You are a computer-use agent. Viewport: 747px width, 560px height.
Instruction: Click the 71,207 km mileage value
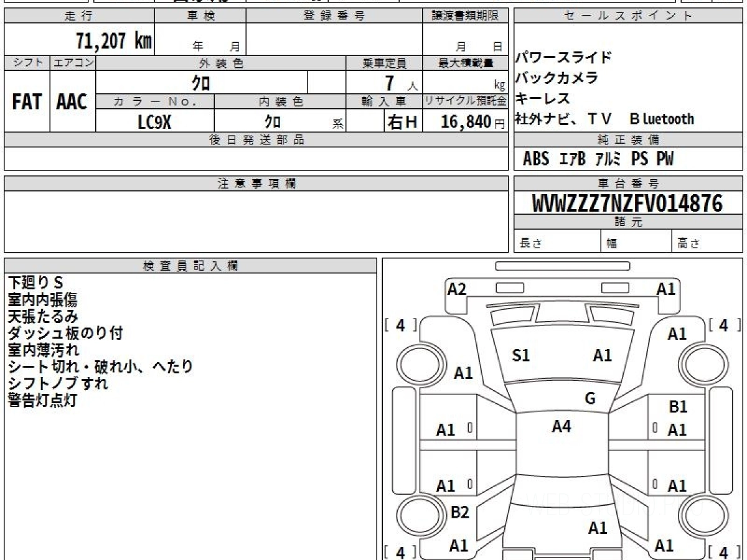tap(114, 41)
